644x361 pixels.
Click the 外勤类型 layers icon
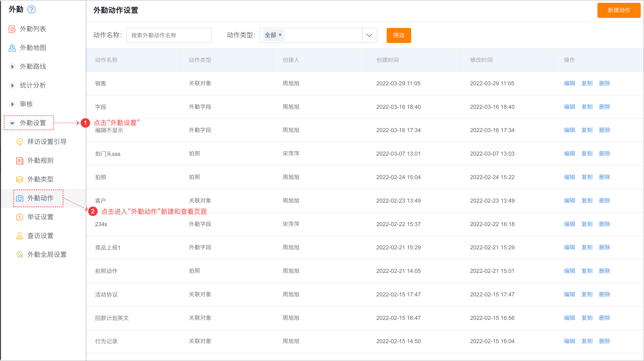coord(20,179)
